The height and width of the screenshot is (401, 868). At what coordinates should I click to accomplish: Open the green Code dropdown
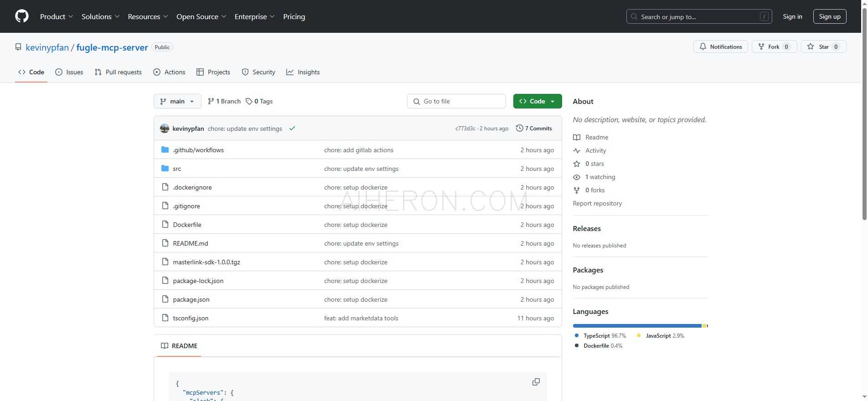click(x=537, y=101)
